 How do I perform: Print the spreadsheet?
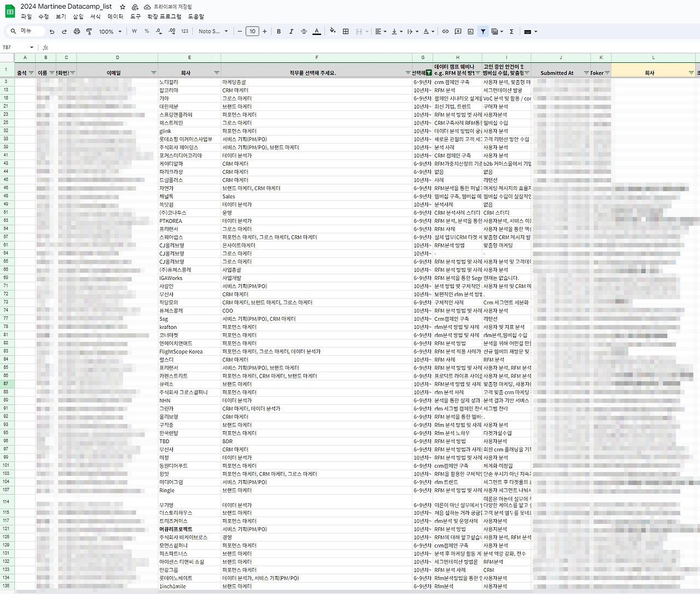point(77,32)
